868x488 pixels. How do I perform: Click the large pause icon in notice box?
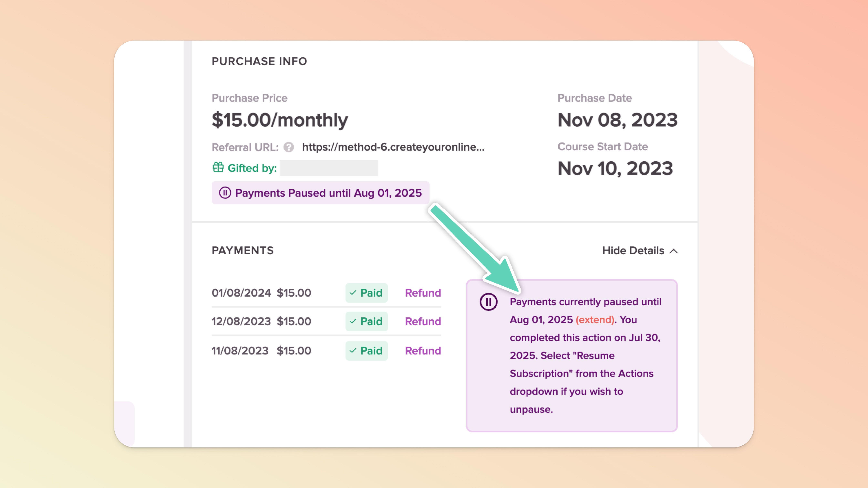click(x=488, y=302)
